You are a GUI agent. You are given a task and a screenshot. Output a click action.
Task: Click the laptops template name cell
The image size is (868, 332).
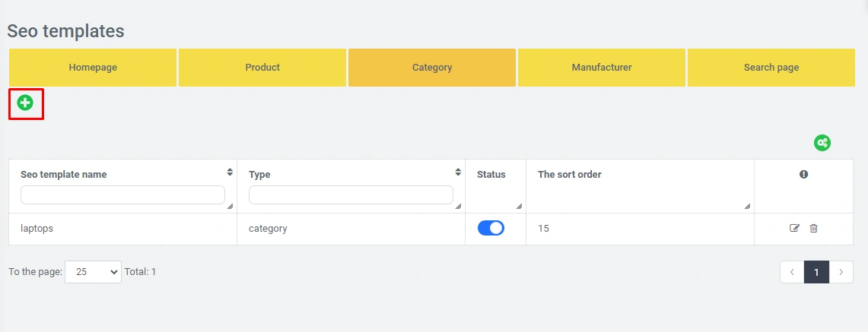(x=37, y=229)
